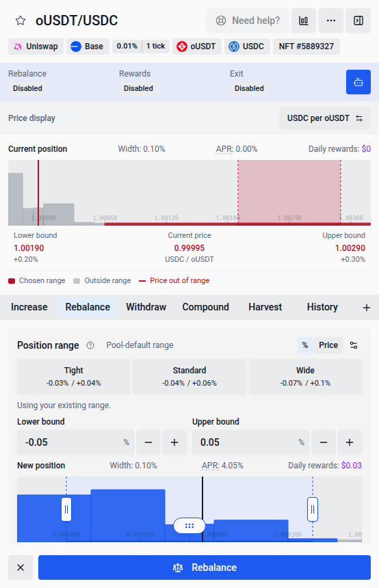Grab the right range handle in new position chart

point(313,509)
